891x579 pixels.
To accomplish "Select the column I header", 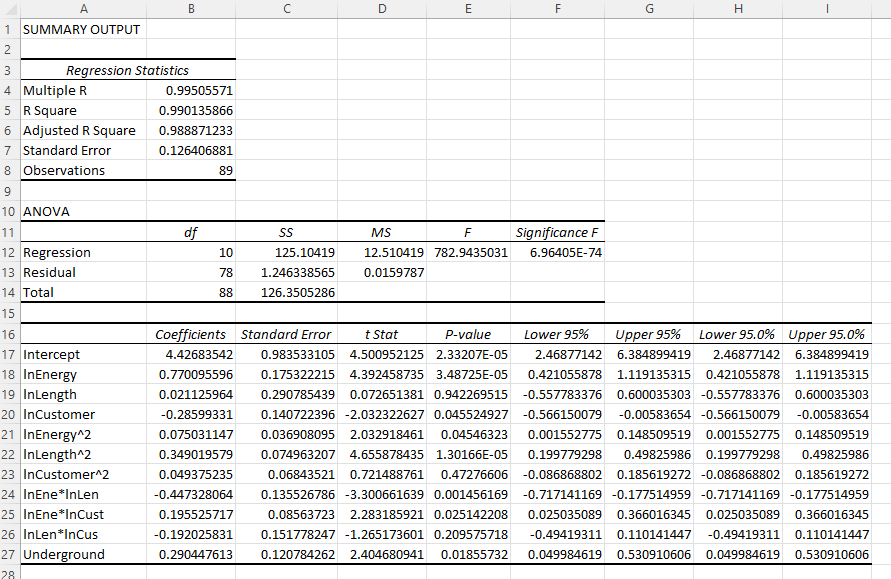I will [826, 9].
